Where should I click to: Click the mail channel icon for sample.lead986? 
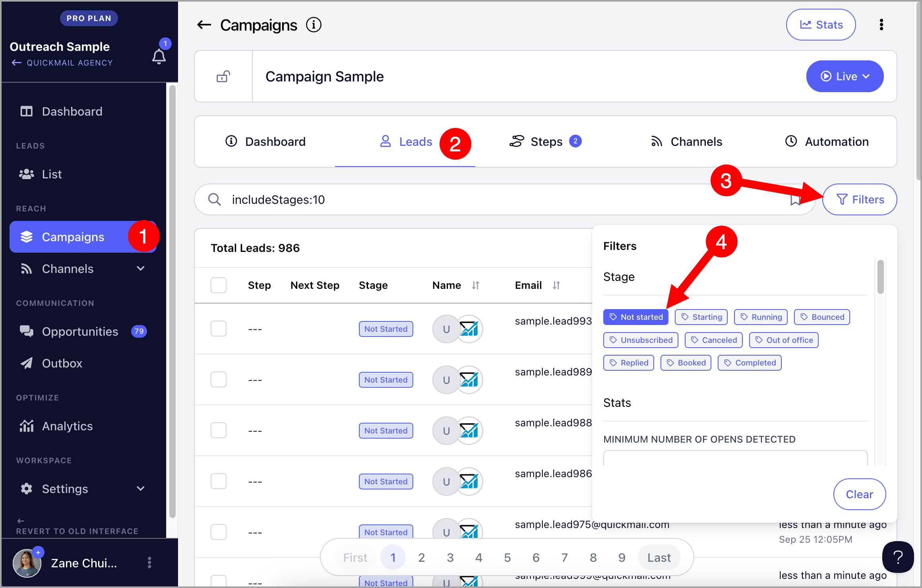coord(469,482)
